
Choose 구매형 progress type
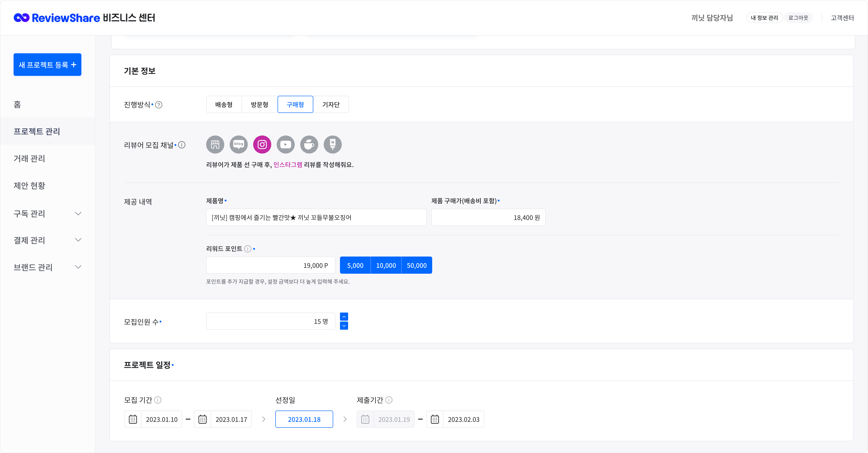coord(295,105)
